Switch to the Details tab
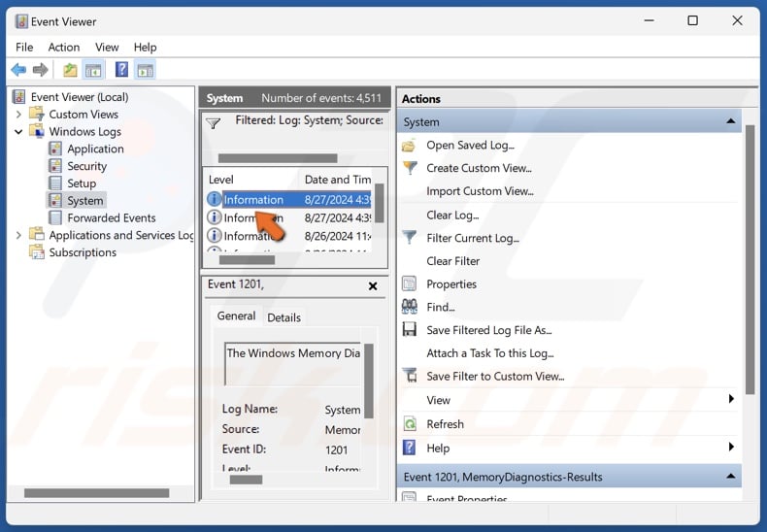This screenshot has width=767, height=532. coord(283,317)
